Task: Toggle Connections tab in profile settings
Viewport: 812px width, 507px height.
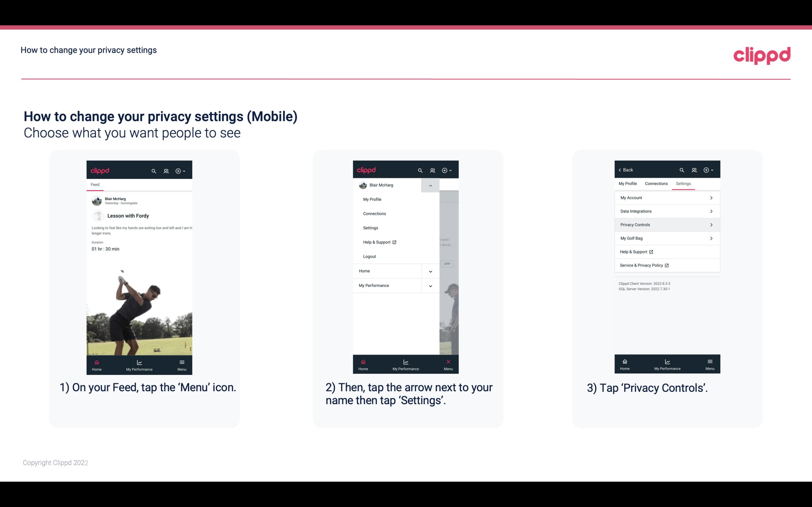Action: point(656,183)
